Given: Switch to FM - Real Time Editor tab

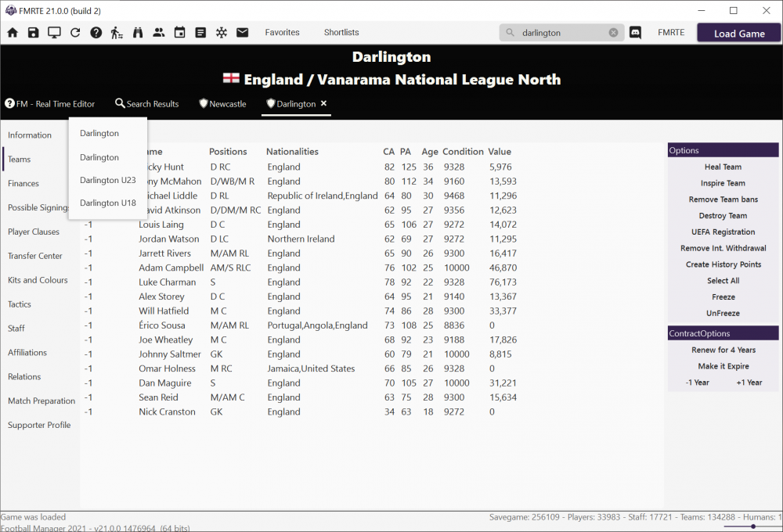Looking at the screenshot, I should [50, 104].
